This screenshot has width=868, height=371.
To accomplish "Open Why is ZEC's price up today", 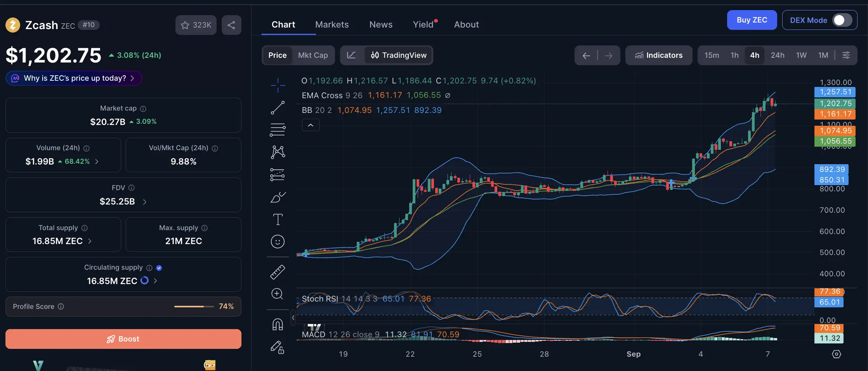I will tap(74, 78).
